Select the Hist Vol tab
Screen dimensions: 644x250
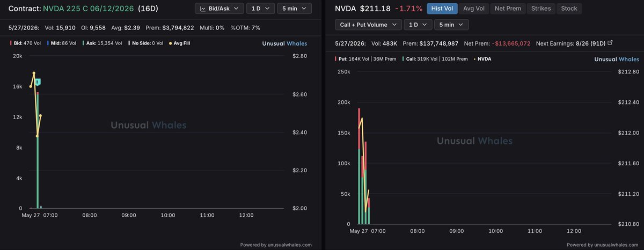[442, 9]
